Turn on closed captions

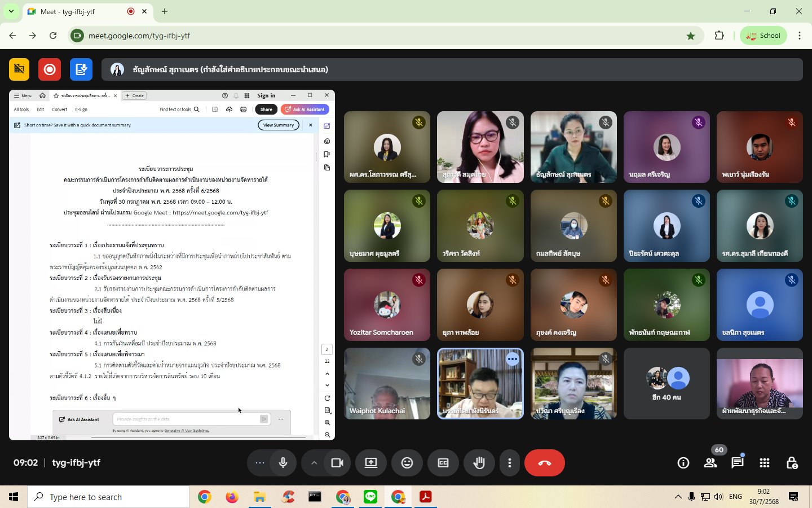point(443,463)
